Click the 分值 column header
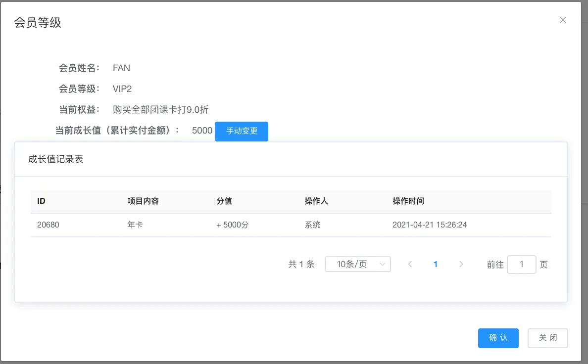The height and width of the screenshot is (364, 588). pos(224,201)
